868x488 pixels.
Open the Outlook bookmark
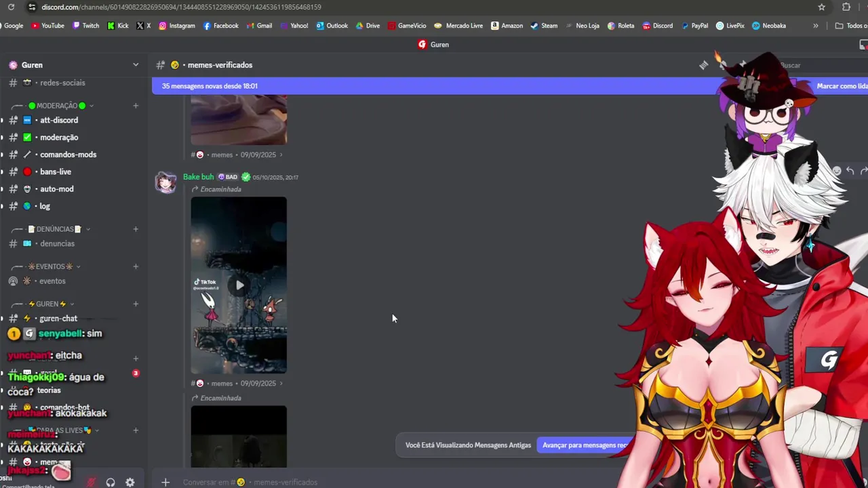click(x=332, y=26)
